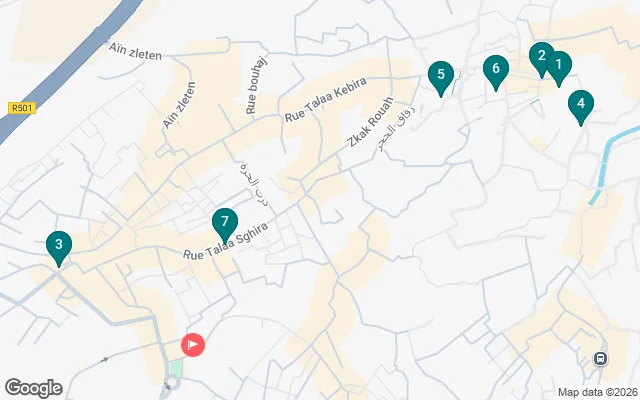
Task: Click the Rue Talaa Kebira label
Action: (x=326, y=99)
